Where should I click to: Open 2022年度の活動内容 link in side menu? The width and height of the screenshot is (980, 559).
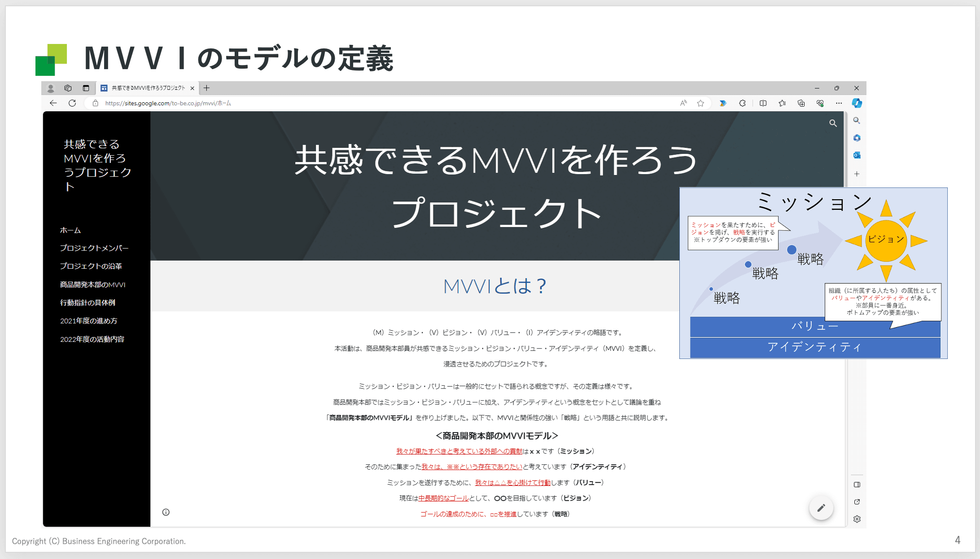92,339
